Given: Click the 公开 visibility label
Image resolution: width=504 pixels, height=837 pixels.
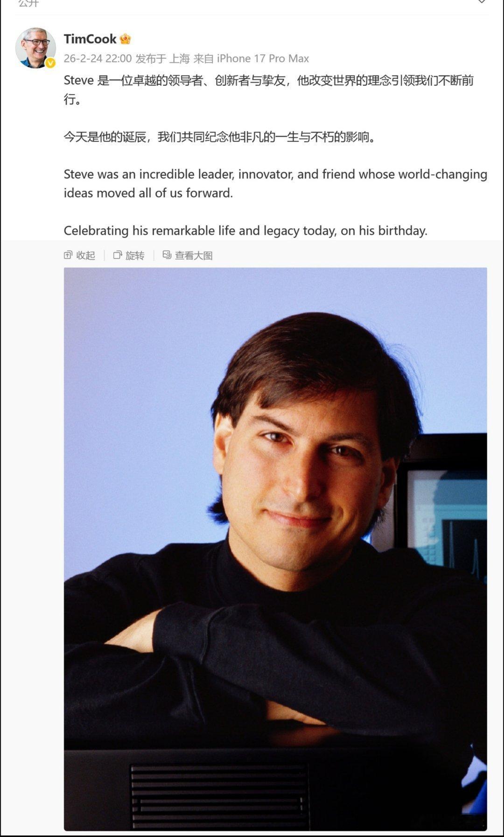Looking at the screenshot, I should 28,3.
